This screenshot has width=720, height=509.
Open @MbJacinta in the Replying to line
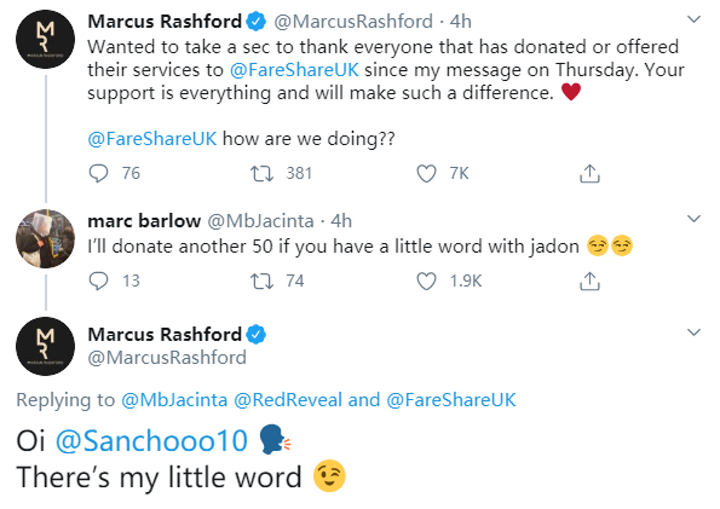[x=174, y=400]
